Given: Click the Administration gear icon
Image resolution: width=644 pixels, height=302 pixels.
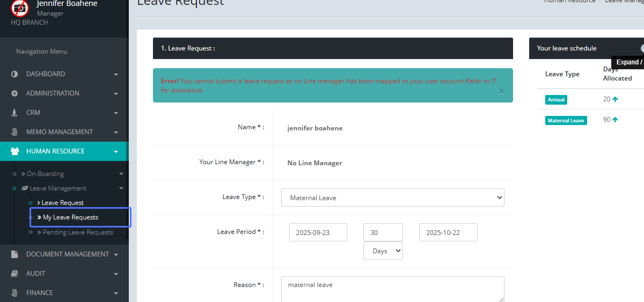Looking at the screenshot, I should (x=14, y=93).
